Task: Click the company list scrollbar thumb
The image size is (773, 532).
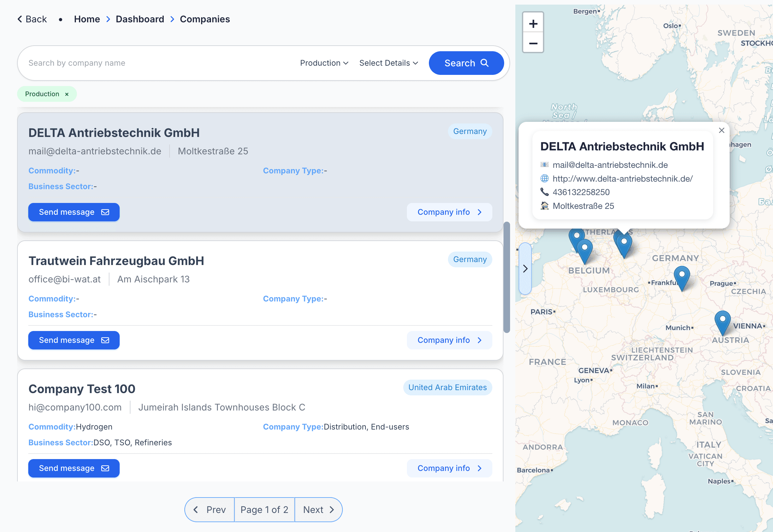Action: coord(506,277)
